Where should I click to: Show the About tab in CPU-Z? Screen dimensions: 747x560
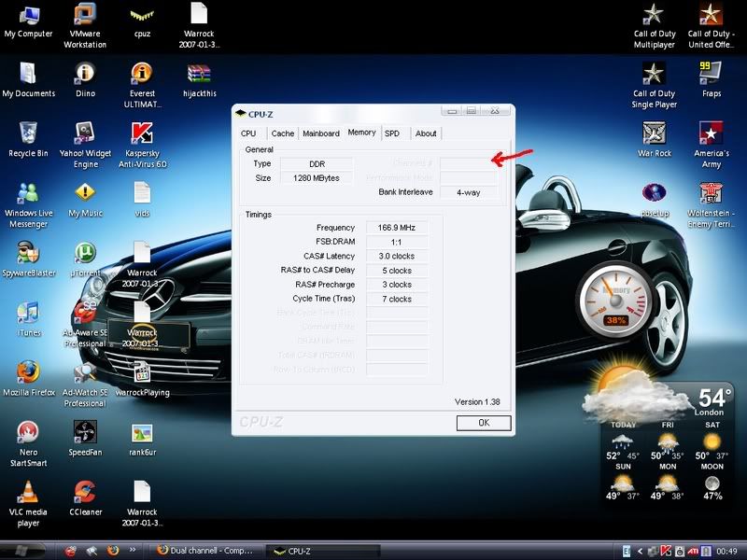point(426,133)
